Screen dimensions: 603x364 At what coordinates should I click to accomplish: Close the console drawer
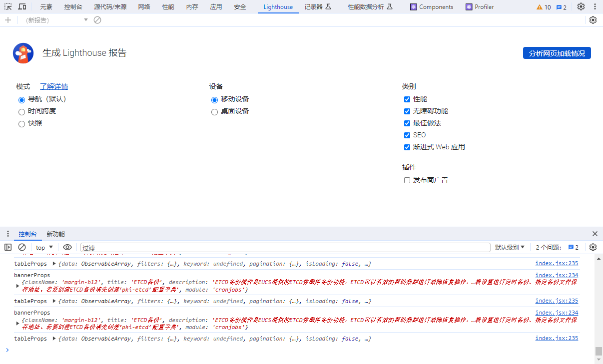pyautogui.click(x=595, y=234)
